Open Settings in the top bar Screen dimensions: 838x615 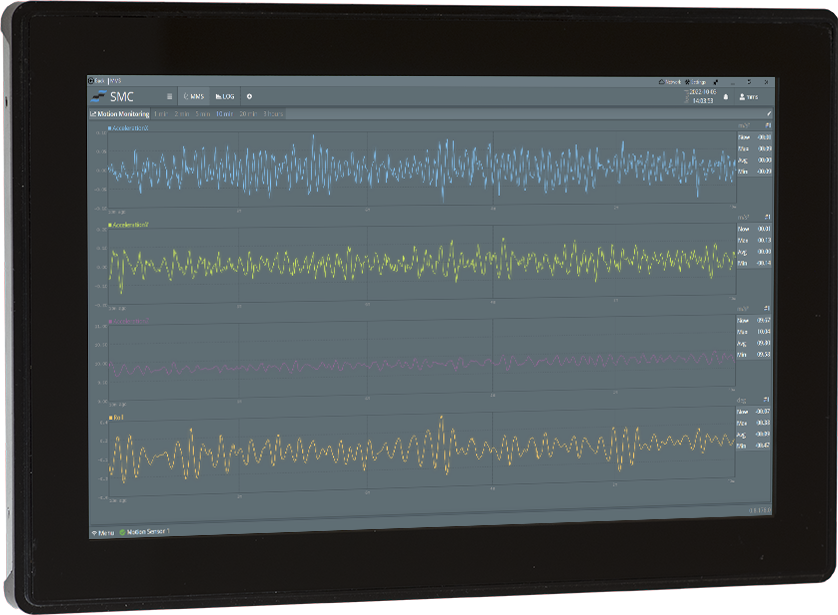click(696, 82)
